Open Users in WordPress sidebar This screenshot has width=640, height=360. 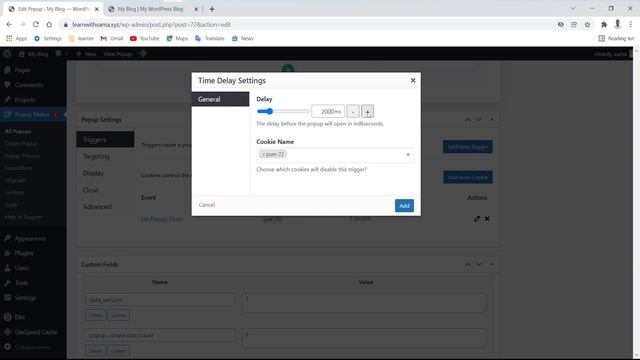pyautogui.click(x=22, y=268)
